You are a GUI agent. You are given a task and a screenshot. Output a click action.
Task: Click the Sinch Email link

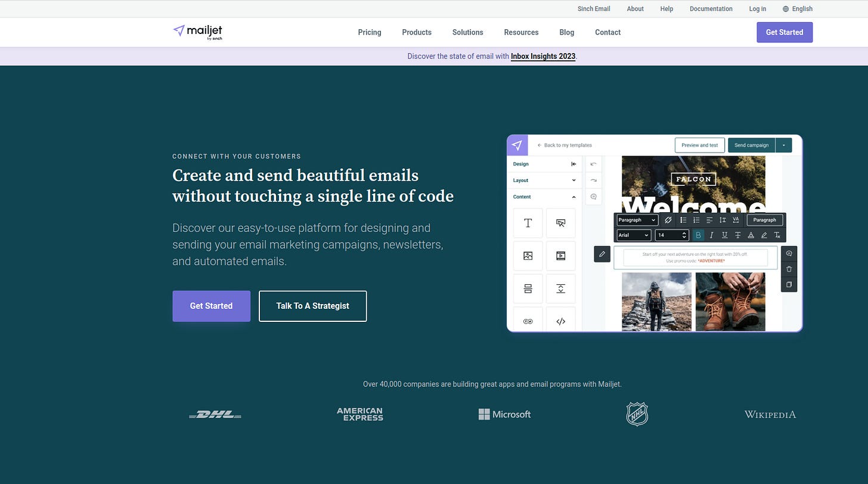pyautogui.click(x=594, y=9)
